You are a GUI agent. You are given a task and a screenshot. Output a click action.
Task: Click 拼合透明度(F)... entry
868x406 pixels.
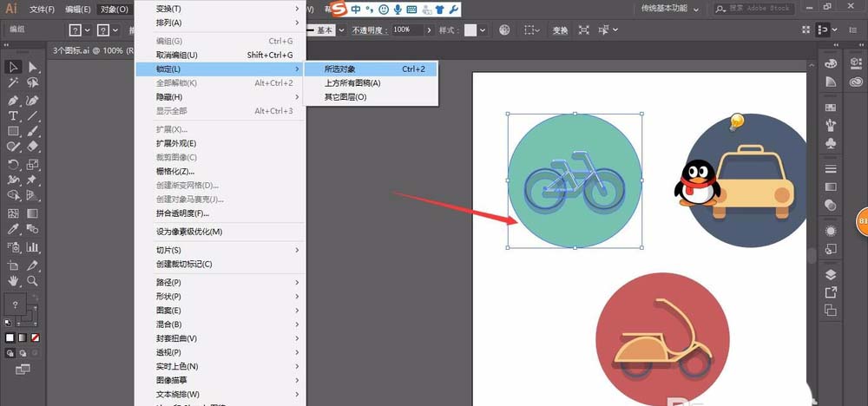point(220,213)
